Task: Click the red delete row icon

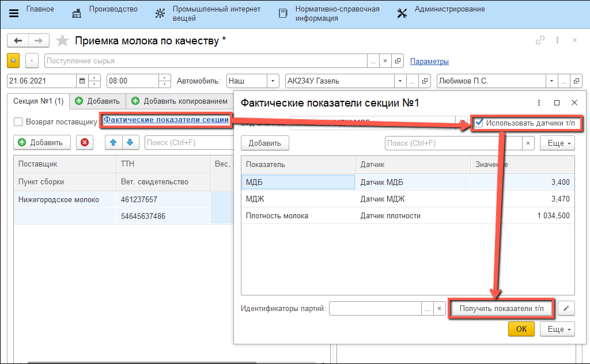Action: point(85,142)
